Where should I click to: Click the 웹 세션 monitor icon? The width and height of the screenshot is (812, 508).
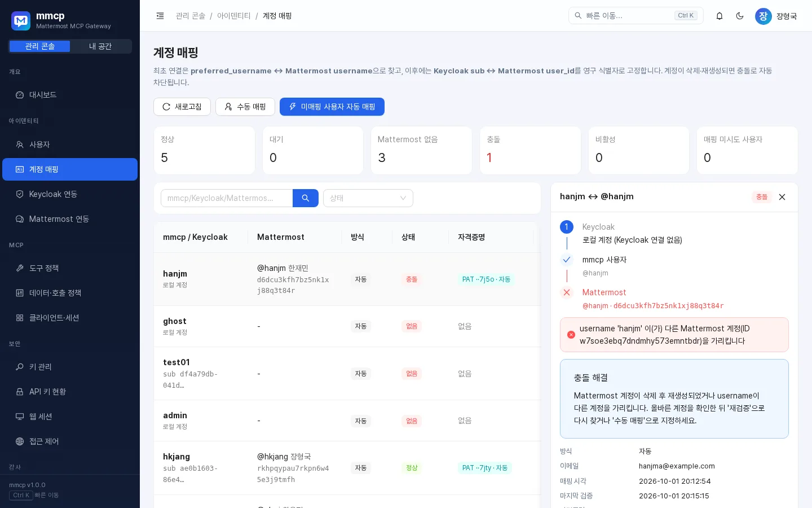pyautogui.click(x=20, y=417)
